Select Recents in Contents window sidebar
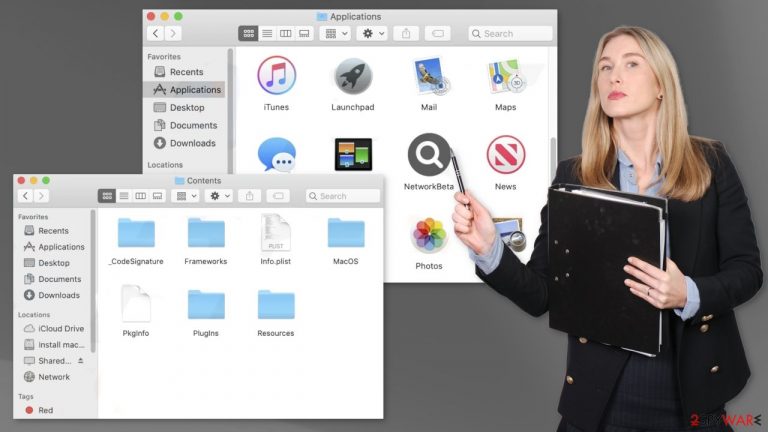The height and width of the screenshot is (432, 768). (53, 231)
